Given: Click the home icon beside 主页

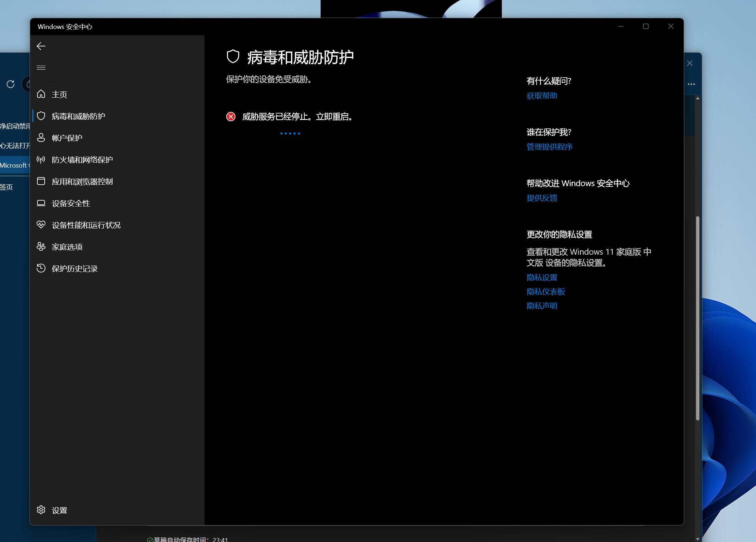Looking at the screenshot, I should [x=41, y=94].
